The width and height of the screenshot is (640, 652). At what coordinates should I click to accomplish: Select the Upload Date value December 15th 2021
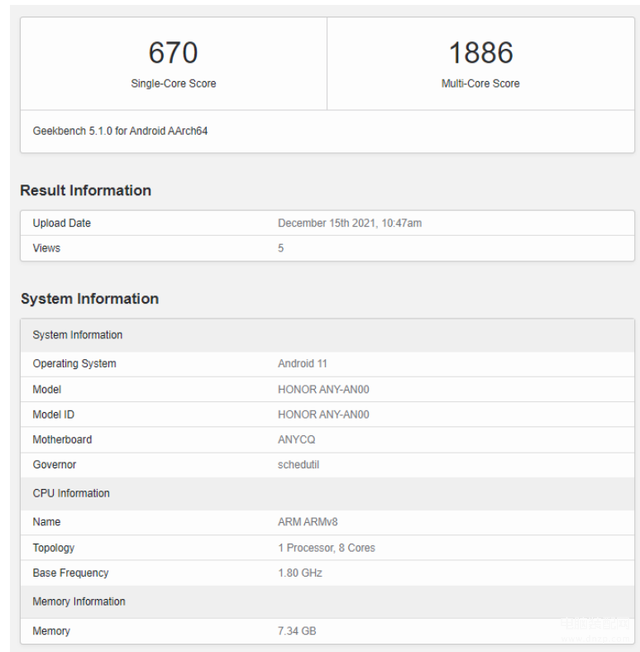coord(350,223)
